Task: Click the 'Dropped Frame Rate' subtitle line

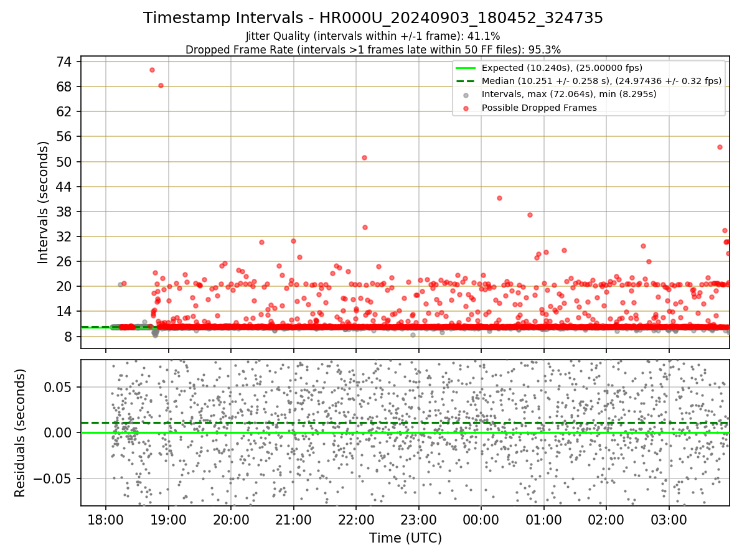Action: 373,50
